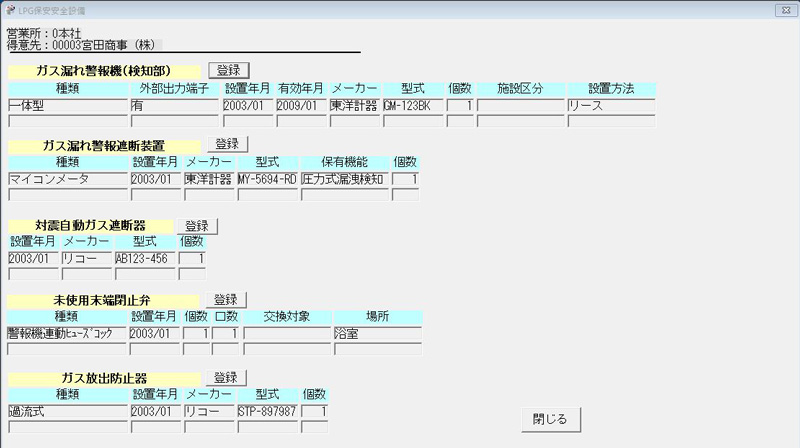Screen dimensions: 800x448
Task: Click 登録 button for ガス漏れ警報機(検知部)
Action: (x=228, y=70)
